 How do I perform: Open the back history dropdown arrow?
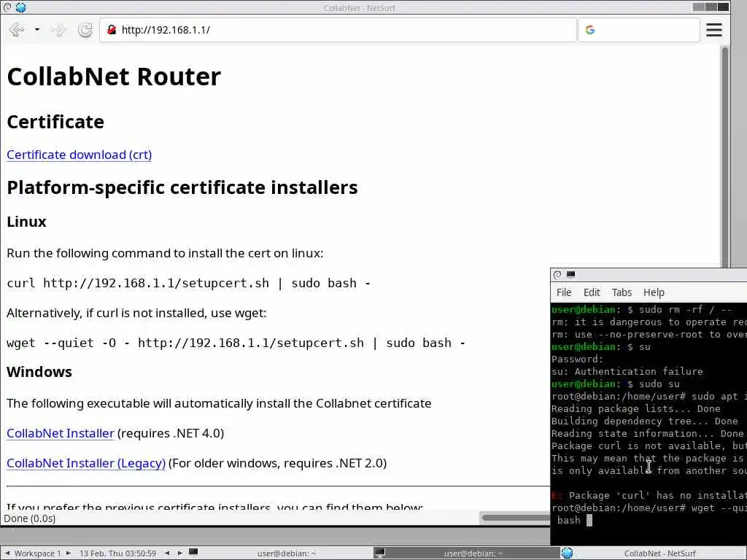tap(36, 29)
